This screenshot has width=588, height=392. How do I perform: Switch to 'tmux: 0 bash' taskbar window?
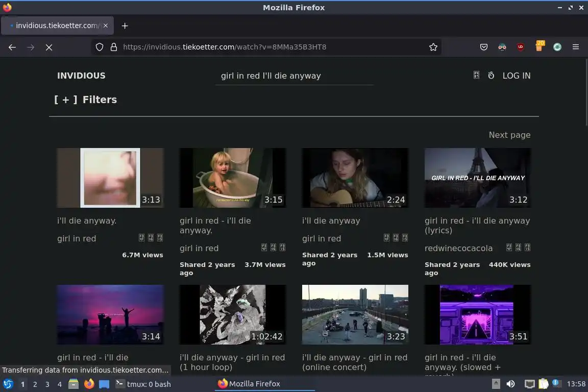pyautogui.click(x=143, y=384)
